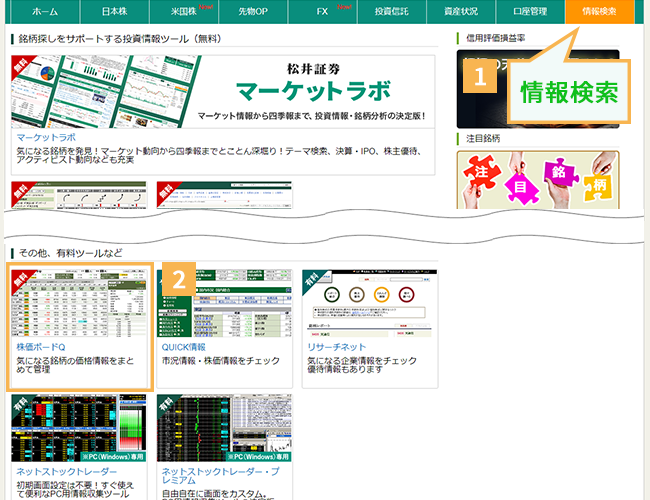Click the 市況情報・株価情報をチェック description

pyautogui.click(x=221, y=361)
